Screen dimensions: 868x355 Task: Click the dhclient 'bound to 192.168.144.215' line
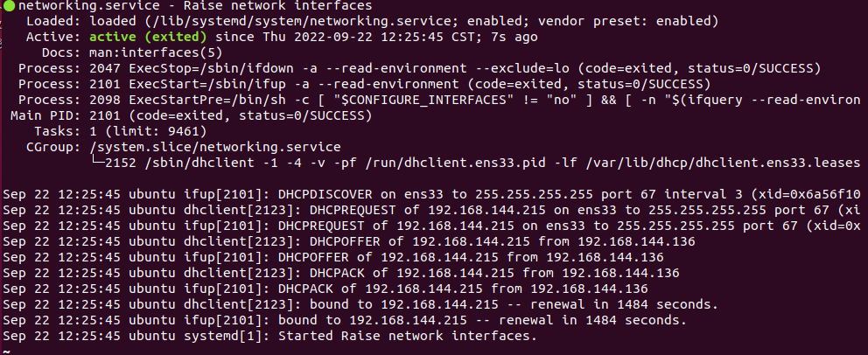pos(360,304)
